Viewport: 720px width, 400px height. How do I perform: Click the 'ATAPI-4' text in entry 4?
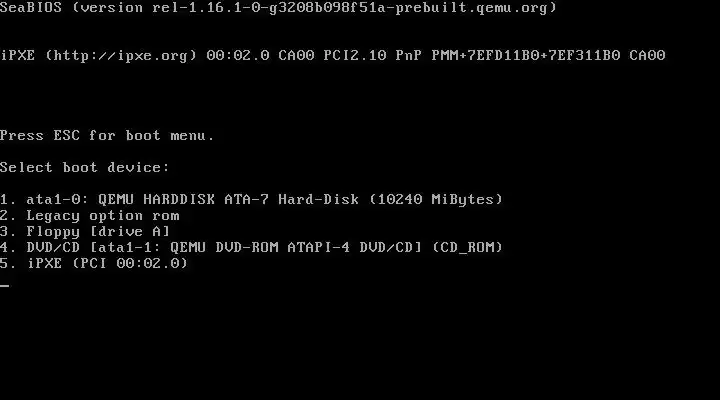(319, 248)
